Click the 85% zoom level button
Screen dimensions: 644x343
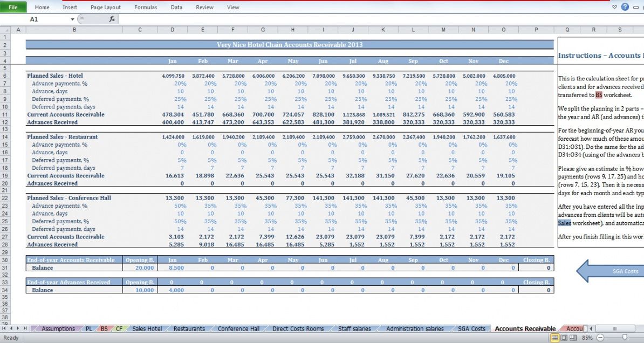(587, 338)
